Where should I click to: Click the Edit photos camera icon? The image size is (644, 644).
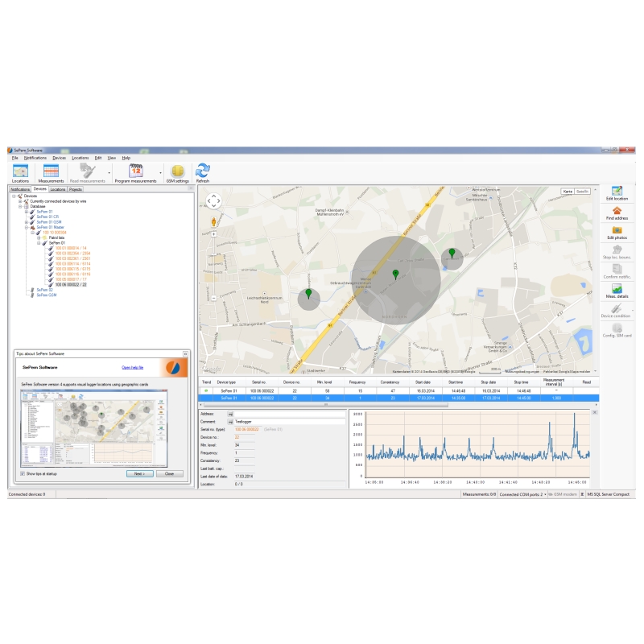coord(617,230)
